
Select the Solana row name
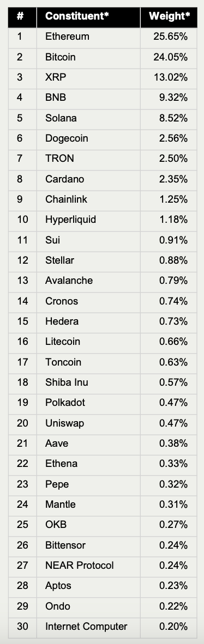click(x=61, y=118)
